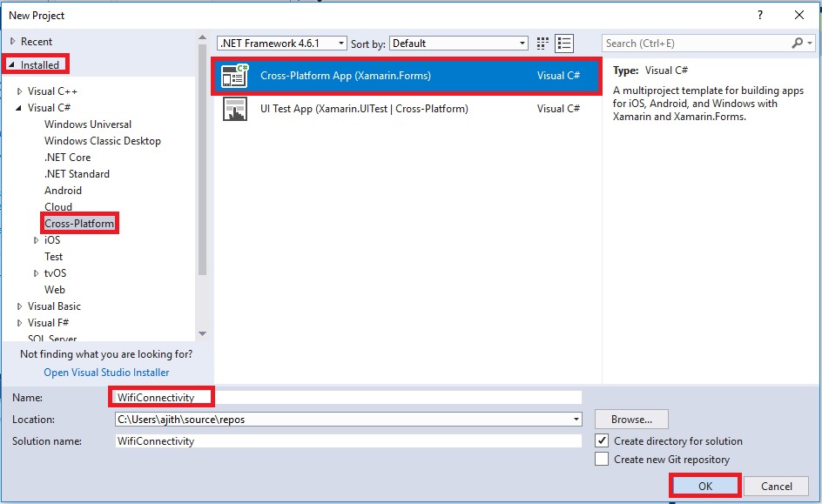The image size is (822, 504).
Task: Open search options dropdown arrow
Action: (810, 43)
